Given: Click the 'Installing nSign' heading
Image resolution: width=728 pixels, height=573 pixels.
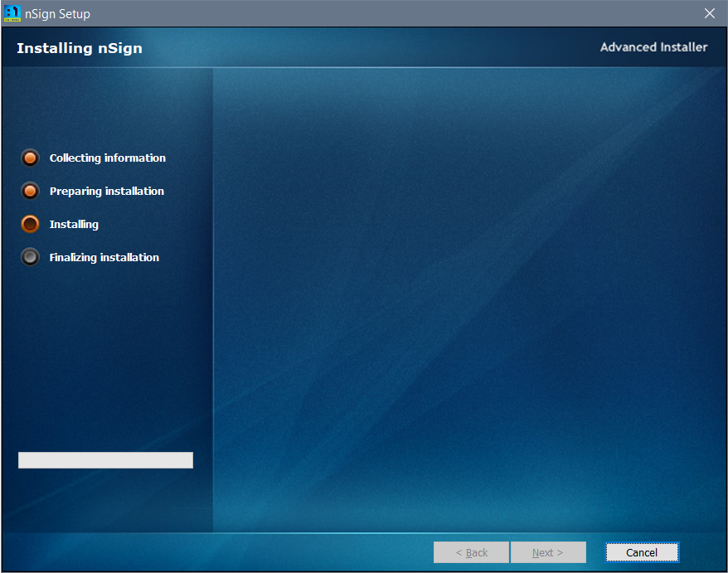Looking at the screenshot, I should (x=80, y=48).
